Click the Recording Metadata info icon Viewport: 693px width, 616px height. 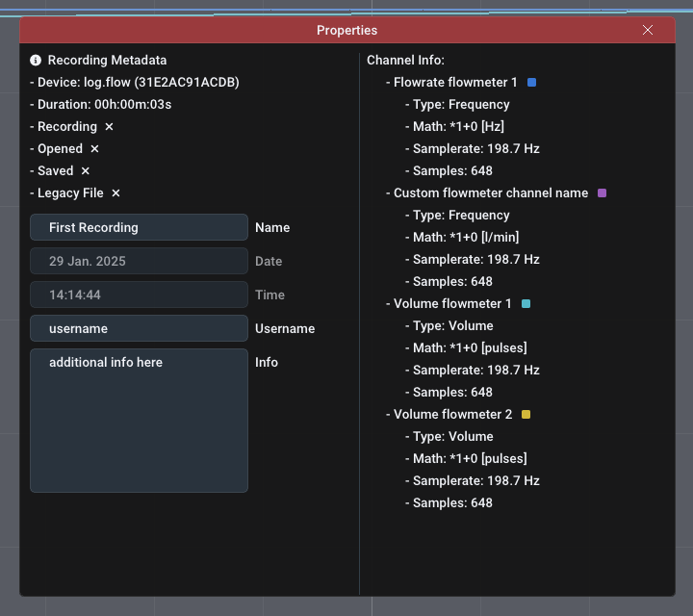click(x=36, y=60)
